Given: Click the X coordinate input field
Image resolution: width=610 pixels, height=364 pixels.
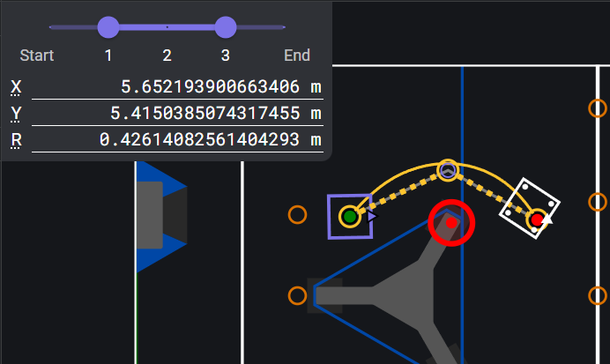Looking at the screenshot, I should point(177,86).
